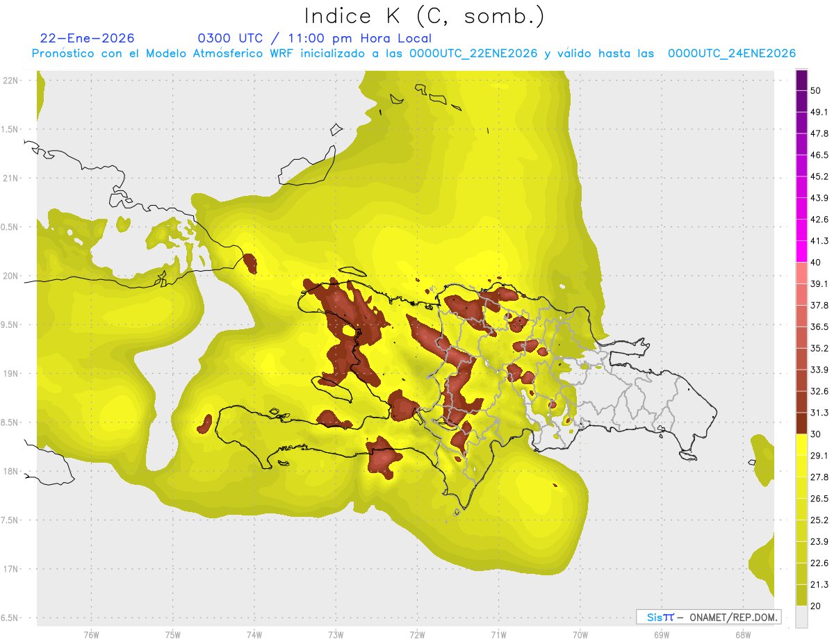834x644 pixels.
Task: Click the '22N' latitude label
Action: click(x=12, y=80)
